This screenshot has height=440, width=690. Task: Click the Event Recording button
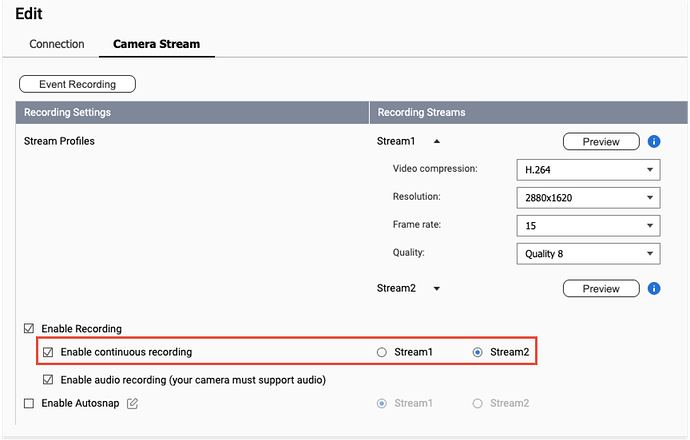click(77, 85)
